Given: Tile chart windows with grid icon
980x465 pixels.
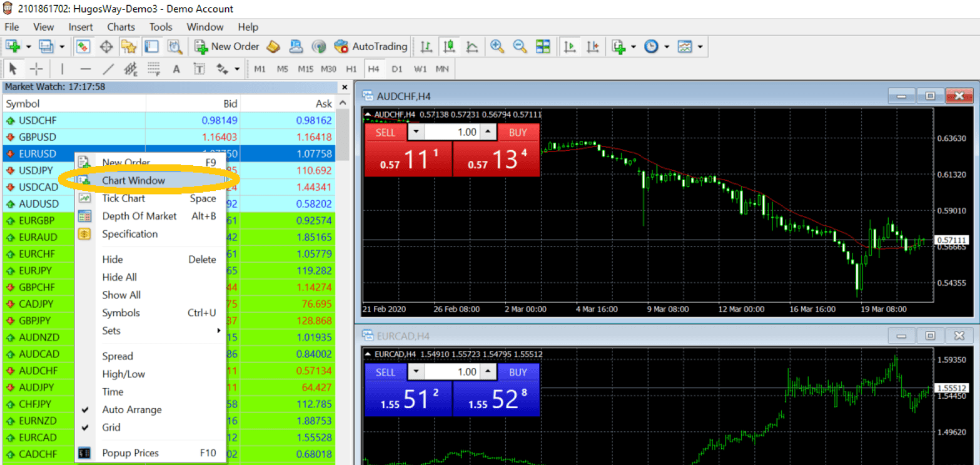Looking at the screenshot, I should [x=543, y=46].
